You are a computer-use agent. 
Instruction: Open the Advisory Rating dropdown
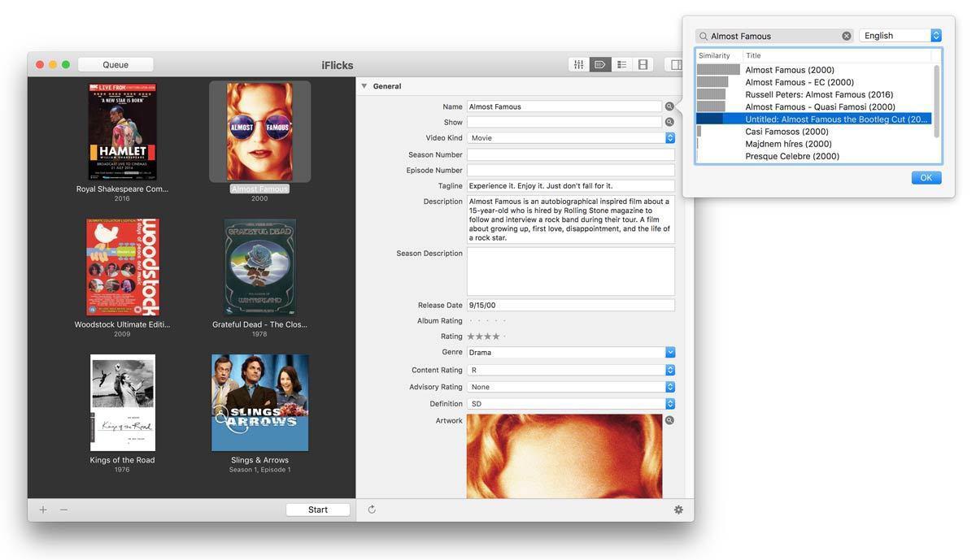571,387
